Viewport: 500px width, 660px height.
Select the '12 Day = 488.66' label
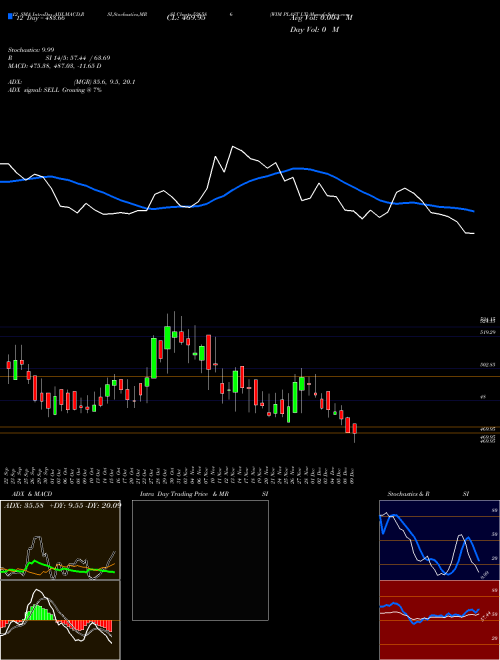(x=39, y=19)
